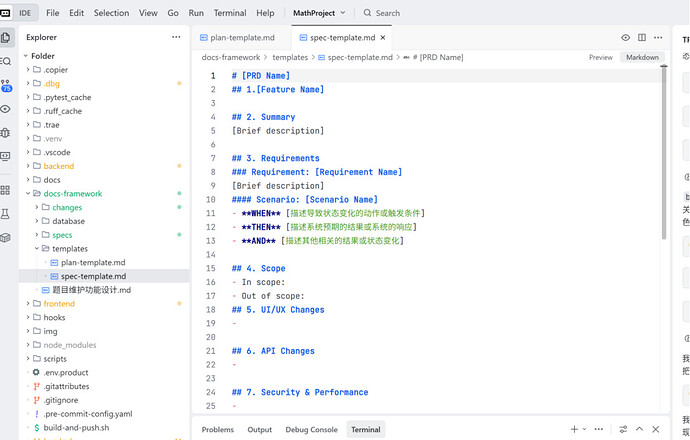Switch to plan-template.md editor tab

coord(242,37)
